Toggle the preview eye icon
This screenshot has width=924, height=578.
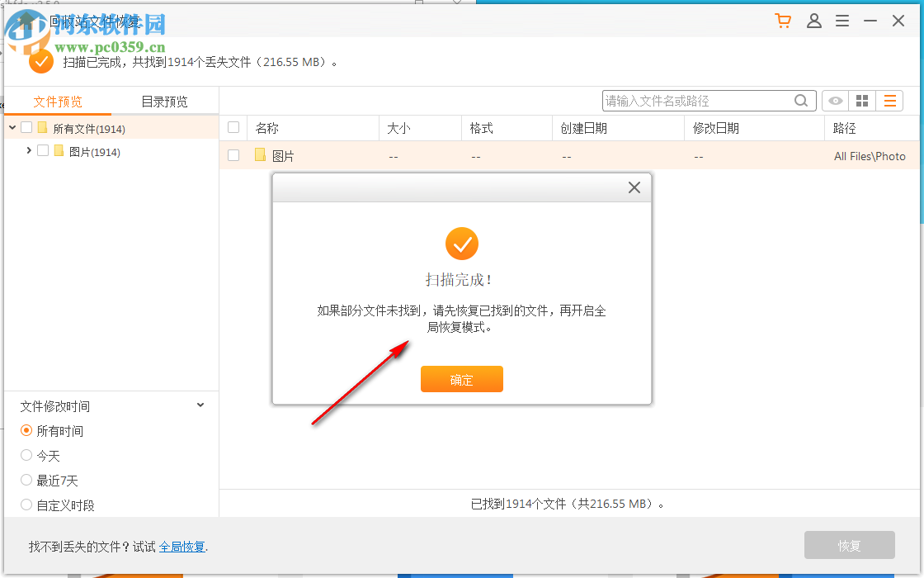[x=835, y=100]
